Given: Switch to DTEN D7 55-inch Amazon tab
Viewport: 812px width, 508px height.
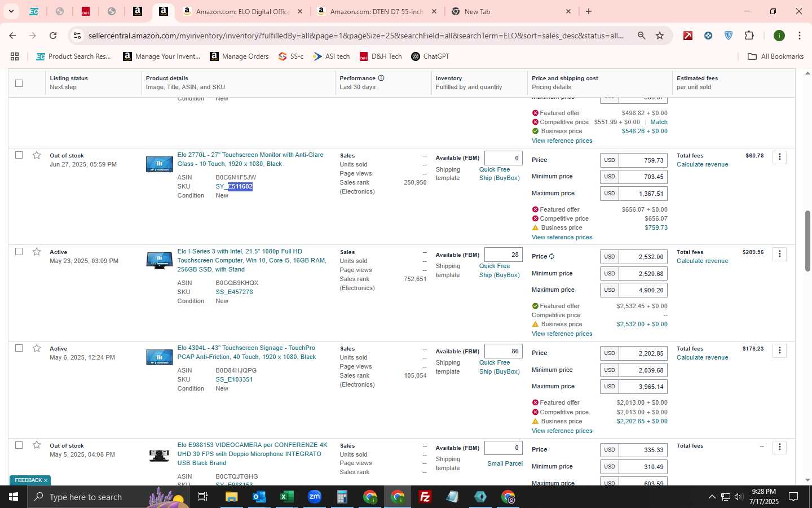Looking at the screenshot, I should (x=377, y=11).
